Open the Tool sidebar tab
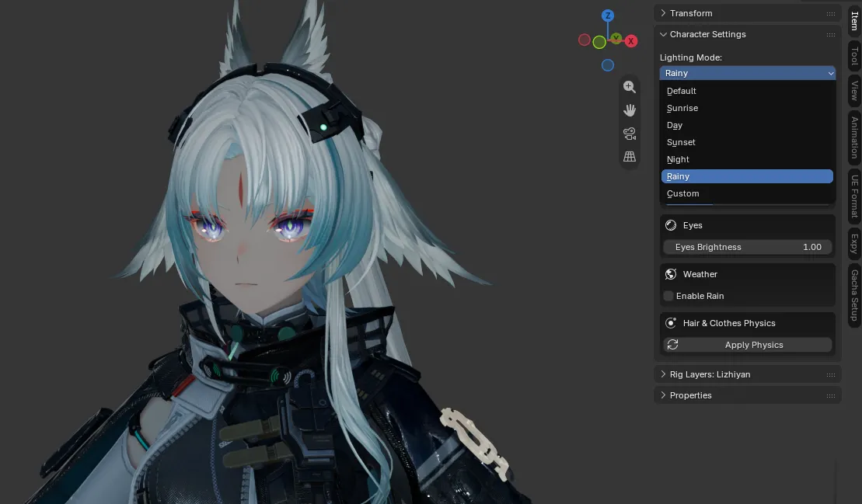 [x=854, y=55]
